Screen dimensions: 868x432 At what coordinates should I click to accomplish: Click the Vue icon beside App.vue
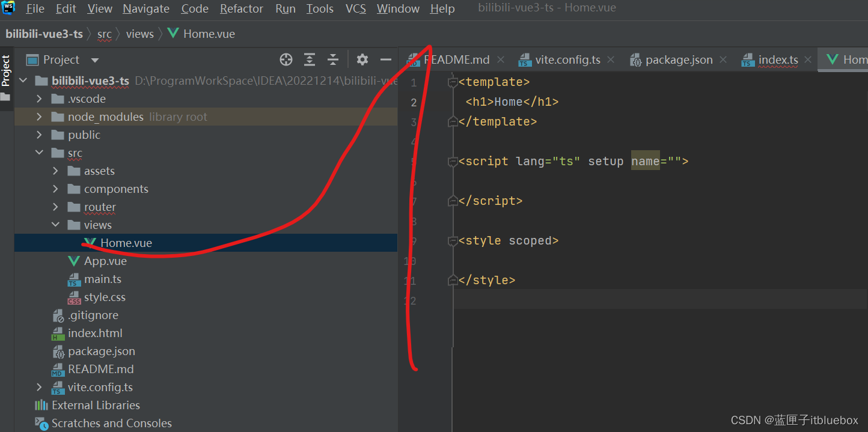click(74, 261)
